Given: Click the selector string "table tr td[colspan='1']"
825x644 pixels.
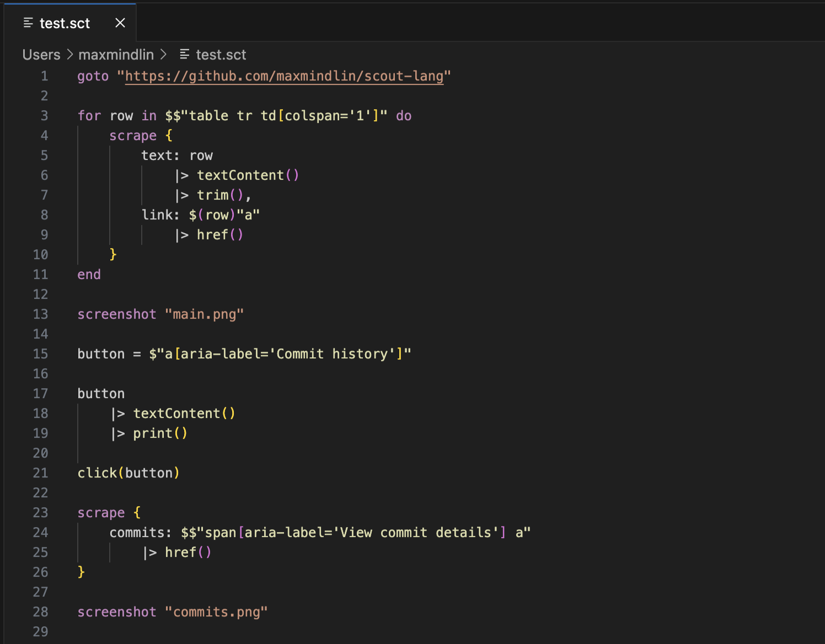Looking at the screenshot, I should (284, 116).
